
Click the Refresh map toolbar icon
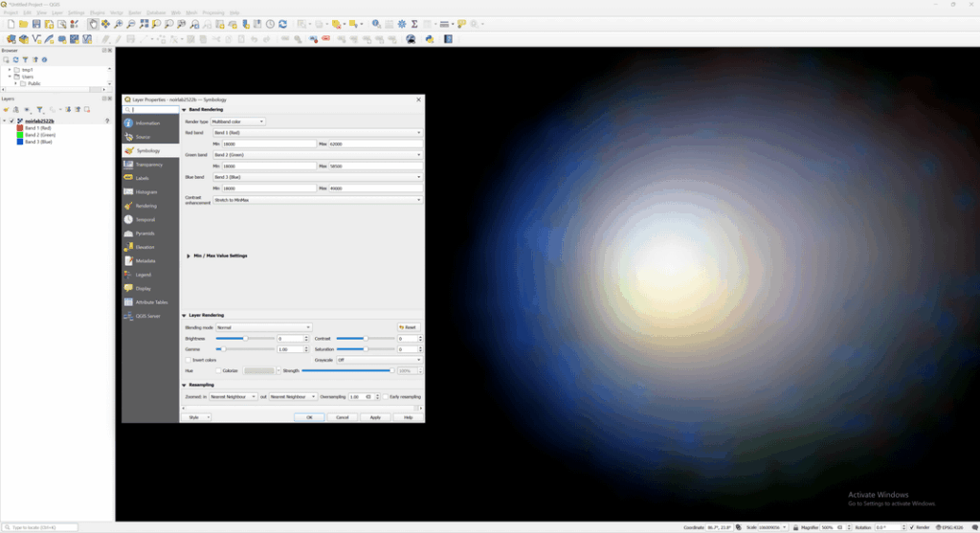click(x=283, y=24)
